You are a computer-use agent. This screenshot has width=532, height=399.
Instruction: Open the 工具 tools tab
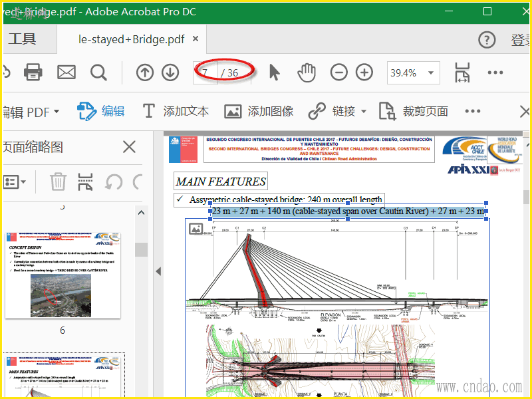point(23,39)
